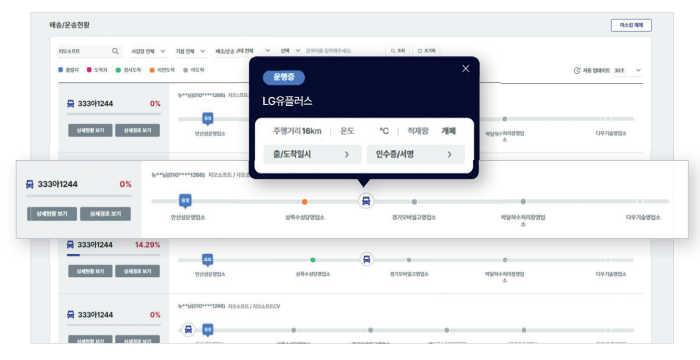Click 다우기술영업소 label in the top row
The height and width of the screenshot is (360, 700).
[611, 133]
